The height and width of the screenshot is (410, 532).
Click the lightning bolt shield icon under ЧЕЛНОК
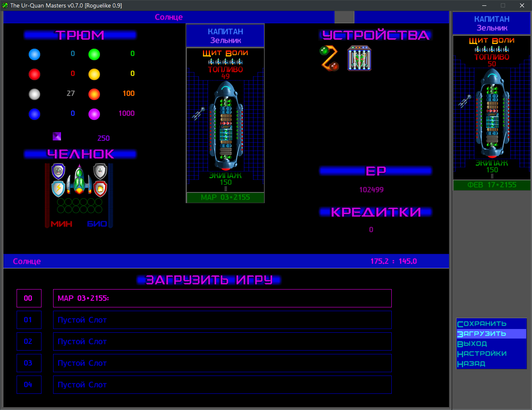(58, 189)
